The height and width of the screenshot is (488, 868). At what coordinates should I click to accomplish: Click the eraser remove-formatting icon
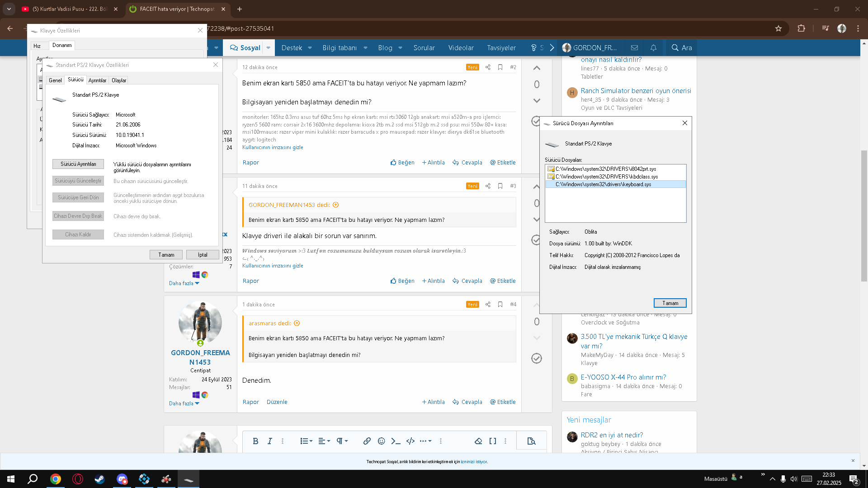coord(478,441)
